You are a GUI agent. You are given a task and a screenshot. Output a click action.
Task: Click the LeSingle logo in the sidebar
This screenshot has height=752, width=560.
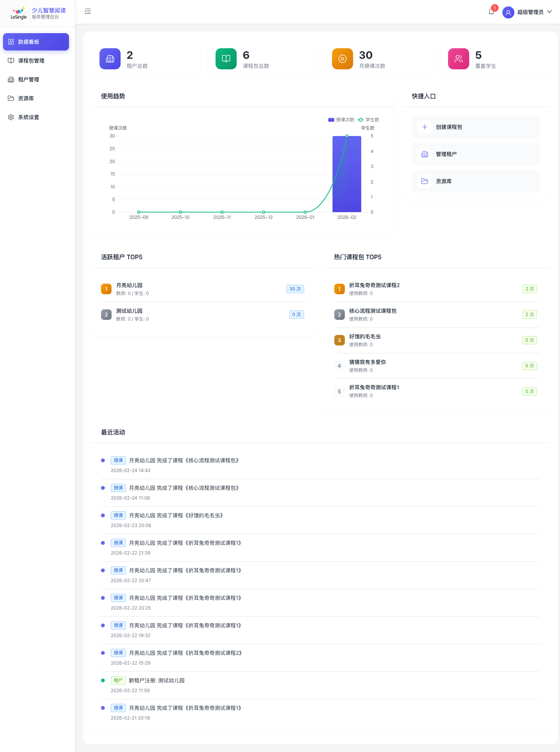tap(19, 13)
